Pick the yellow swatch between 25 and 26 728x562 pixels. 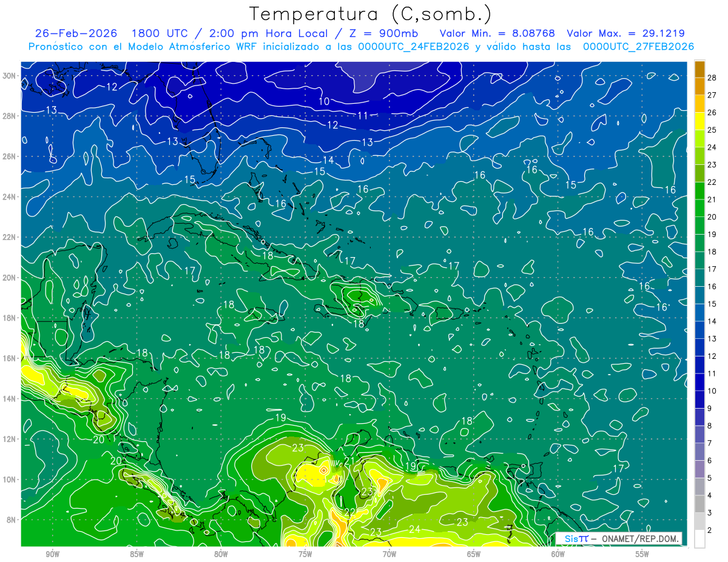(x=699, y=121)
